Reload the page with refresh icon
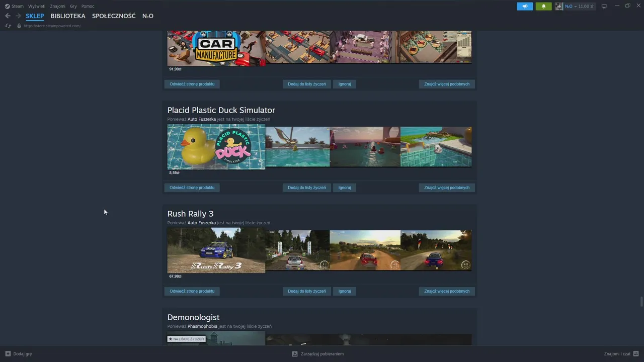This screenshot has height=362, width=644. [8, 26]
